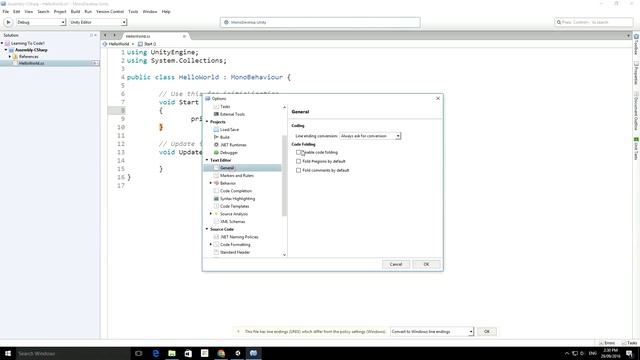
Task: Open the Code Formatting icon
Action: coord(216,244)
